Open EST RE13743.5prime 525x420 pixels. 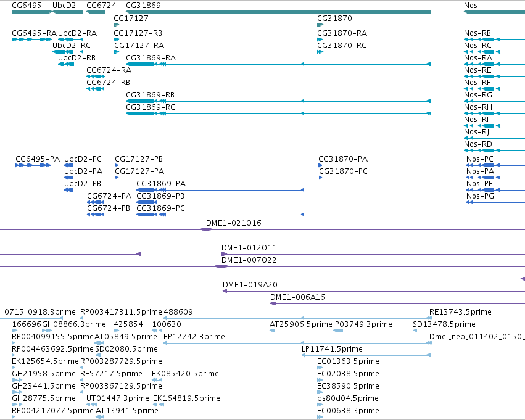(460, 312)
